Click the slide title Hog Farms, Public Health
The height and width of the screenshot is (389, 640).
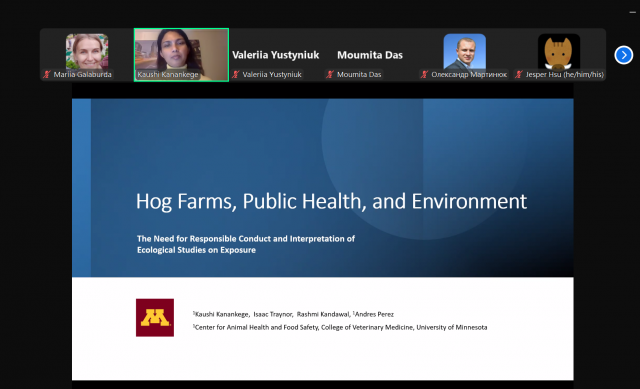point(331,202)
